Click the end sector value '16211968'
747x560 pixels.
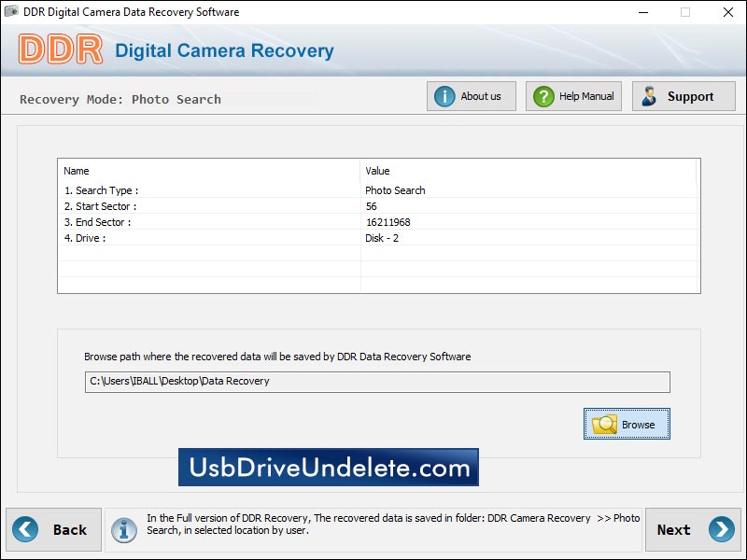(388, 222)
